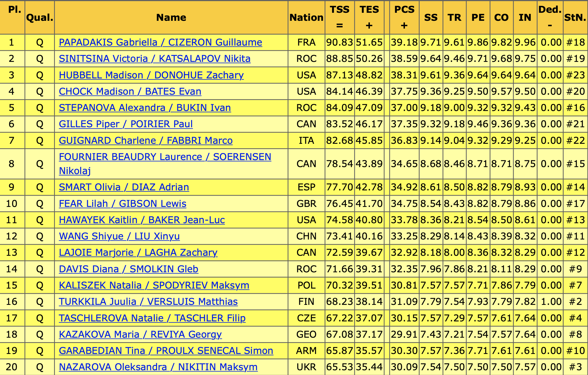Open GUIGNARD Charlene / FABBRI Marco link
This screenshot has height=375, width=588.
pyautogui.click(x=145, y=141)
